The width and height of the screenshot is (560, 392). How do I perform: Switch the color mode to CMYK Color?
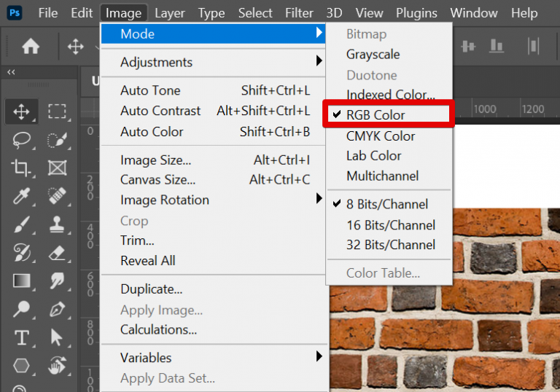pyautogui.click(x=381, y=136)
